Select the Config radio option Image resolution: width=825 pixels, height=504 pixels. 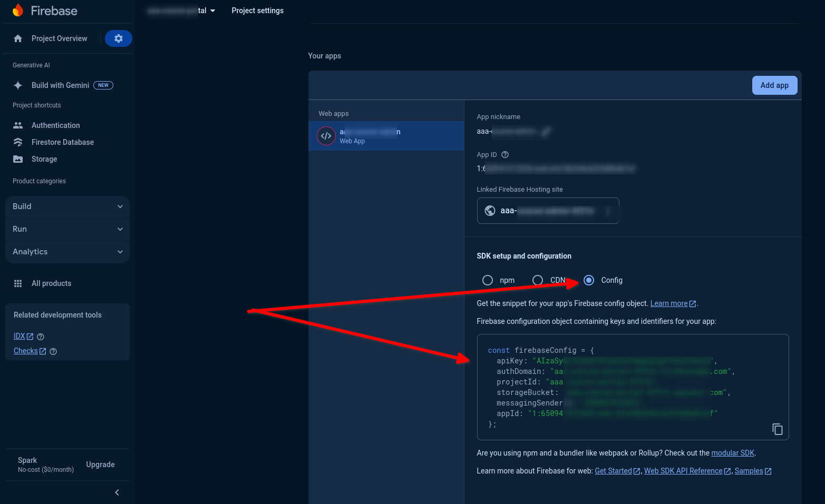[589, 280]
